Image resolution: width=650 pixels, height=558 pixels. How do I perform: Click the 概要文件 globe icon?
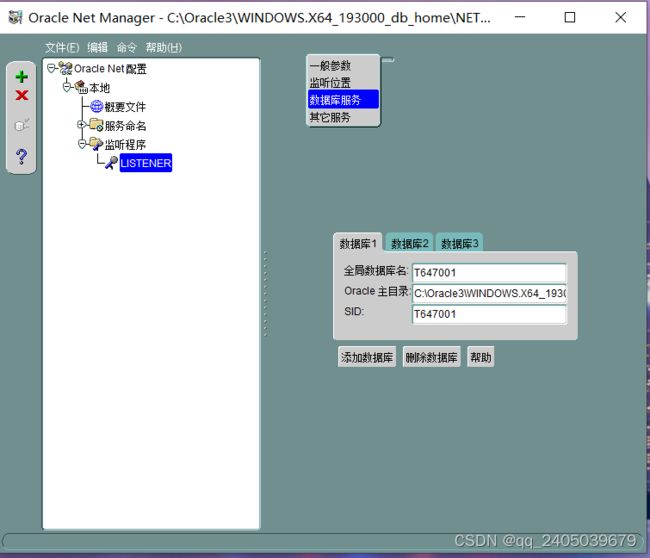pos(96,107)
